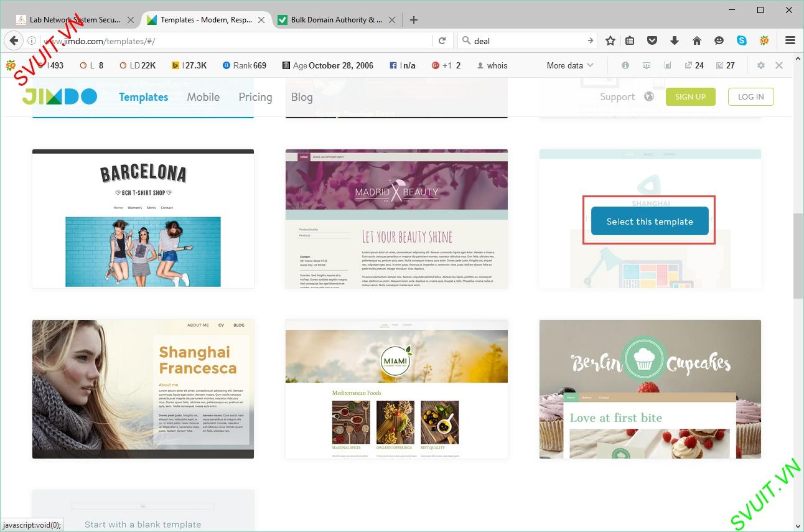Viewport: 804px width, 532px height.
Task: Click external links count 24 icon
Action: tap(694, 65)
